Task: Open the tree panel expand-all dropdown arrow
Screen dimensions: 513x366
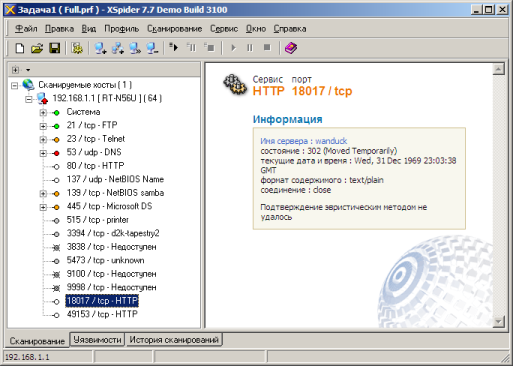Action: point(28,70)
